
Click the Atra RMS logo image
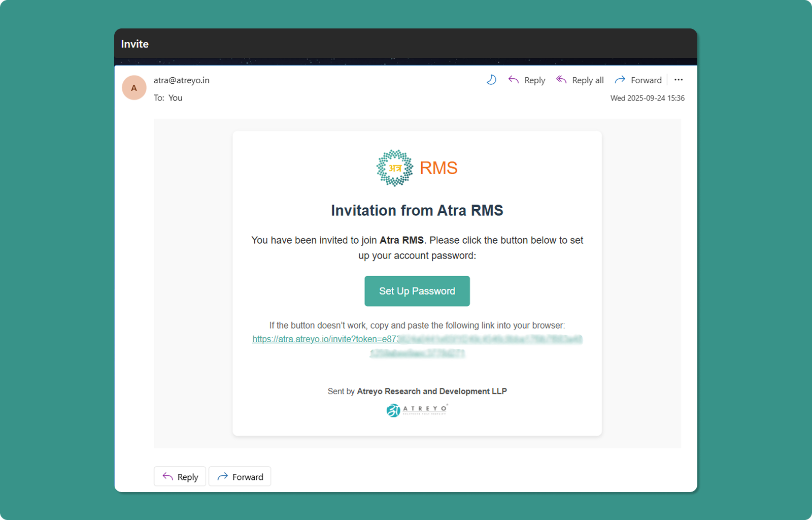(x=417, y=168)
